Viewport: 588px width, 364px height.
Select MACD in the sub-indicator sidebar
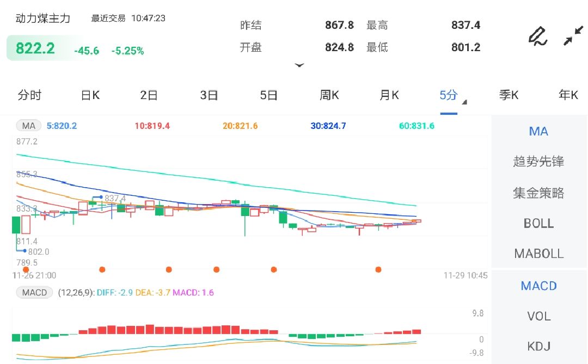pyautogui.click(x=538, y=286)
